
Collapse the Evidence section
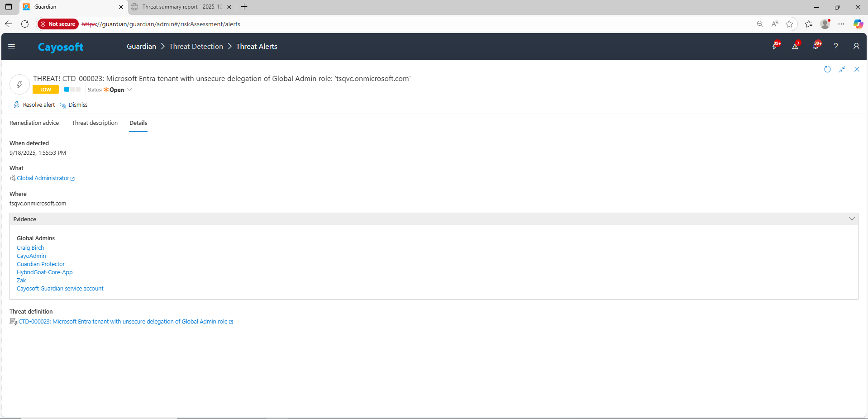coord(852,219)
